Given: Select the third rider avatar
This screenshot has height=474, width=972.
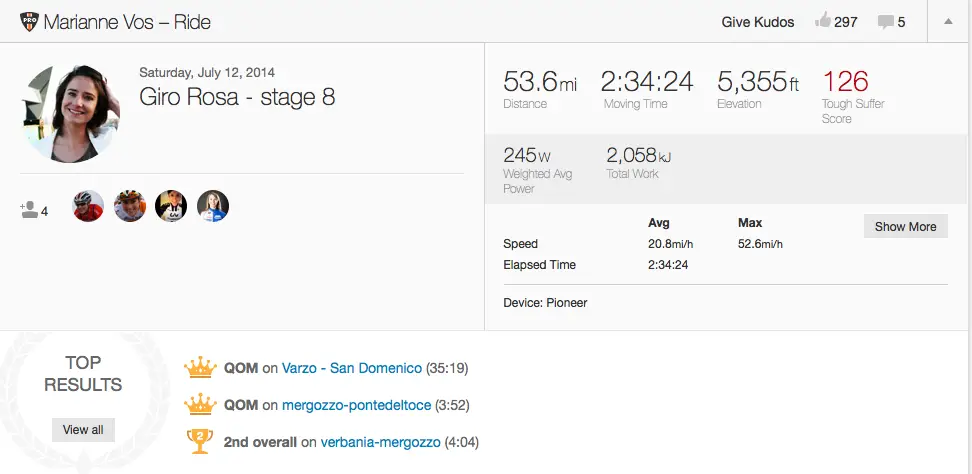Looking at the screenshot, I should click(171, 206).
